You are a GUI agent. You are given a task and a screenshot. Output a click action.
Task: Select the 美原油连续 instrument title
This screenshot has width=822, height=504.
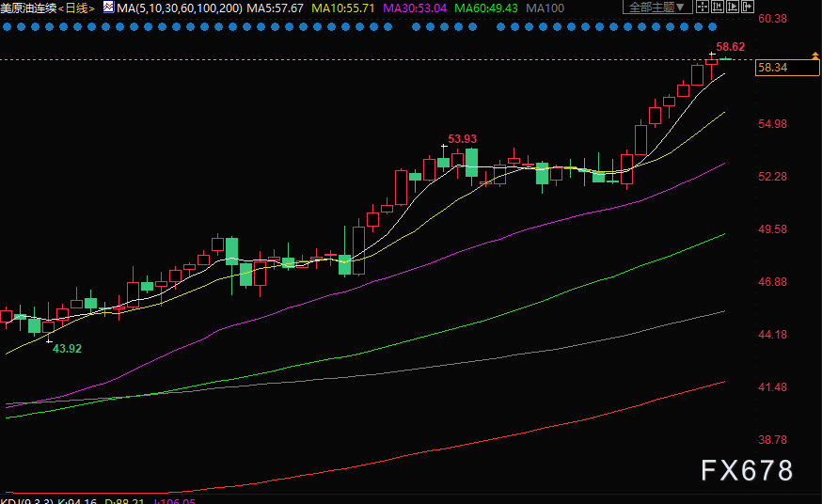tap(28, 8)
